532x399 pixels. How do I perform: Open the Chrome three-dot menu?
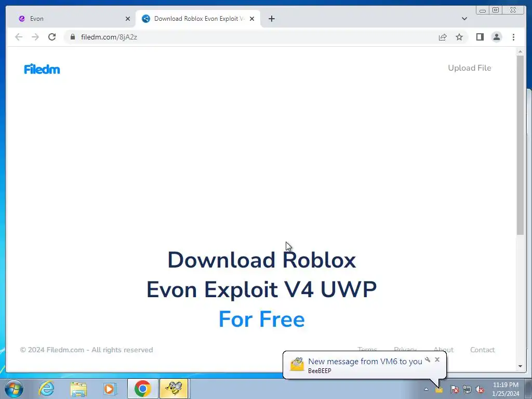(513, 37)
